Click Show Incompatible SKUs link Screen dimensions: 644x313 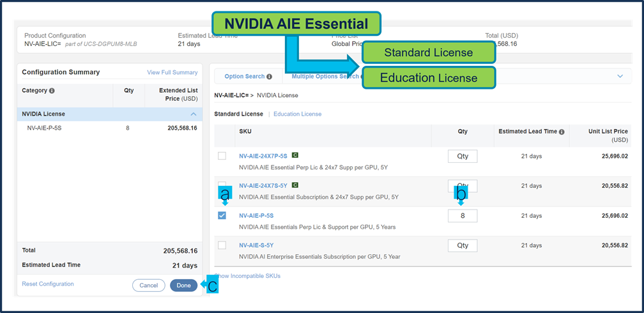[247, 276]
